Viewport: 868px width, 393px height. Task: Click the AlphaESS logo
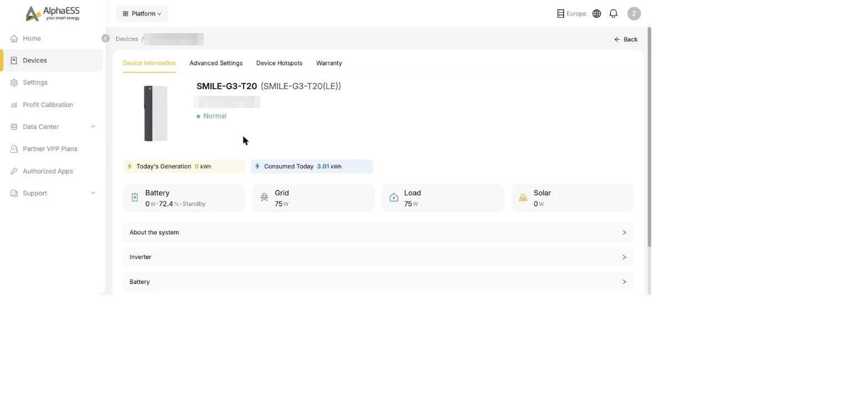click(x=53, y=13)
